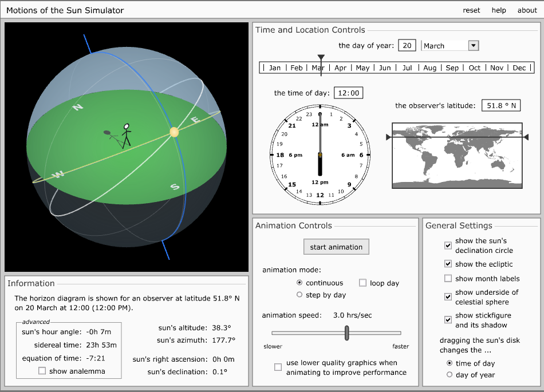This screenshot has width=544, height=392.
Task: Enable the loop day checkbox
Action: coord(362,283)
